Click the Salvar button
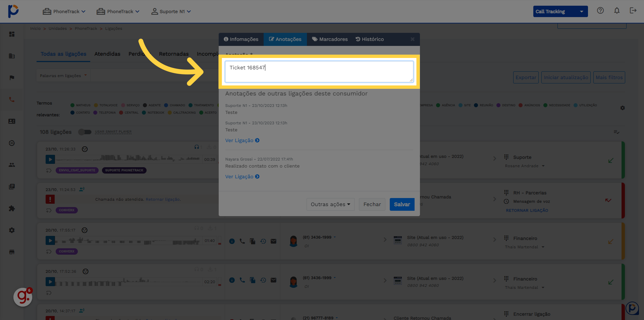The image size is (644, 320). 402,204
